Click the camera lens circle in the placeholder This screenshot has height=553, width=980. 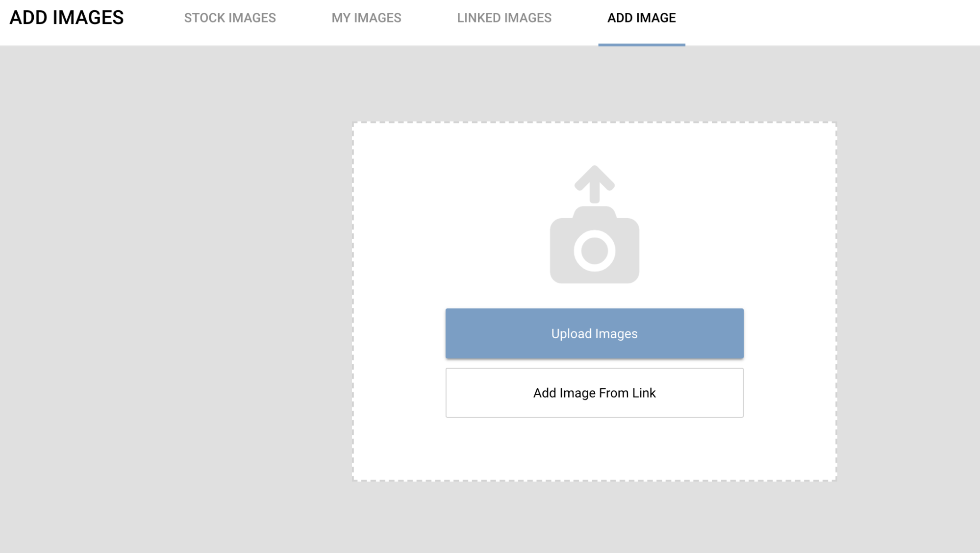[x=595, y=251]
